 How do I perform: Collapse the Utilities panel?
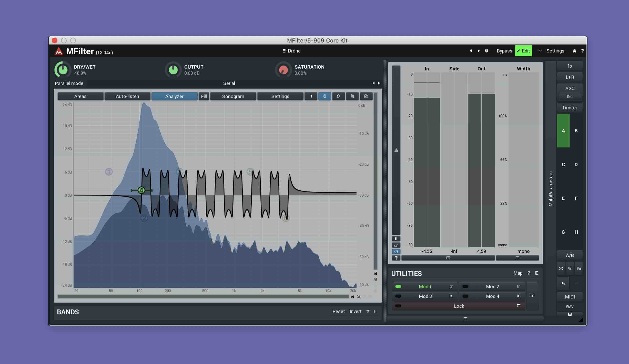[537, 273]
